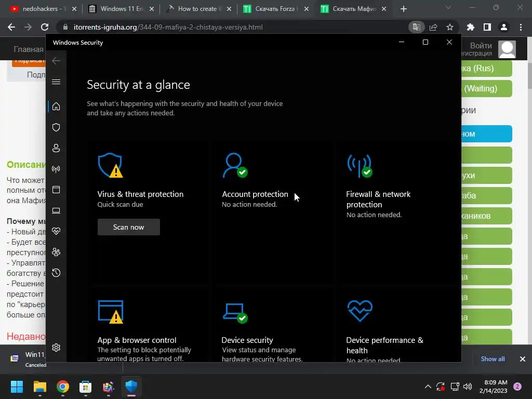Open Device security sidebar laptop icon

click(x=56, y=211)
